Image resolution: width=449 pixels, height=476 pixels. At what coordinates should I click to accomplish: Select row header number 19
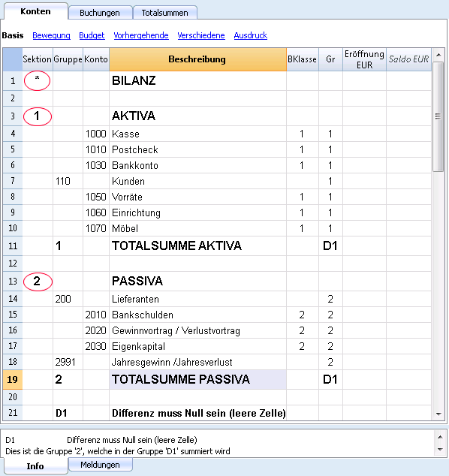[x=13, y=379]
